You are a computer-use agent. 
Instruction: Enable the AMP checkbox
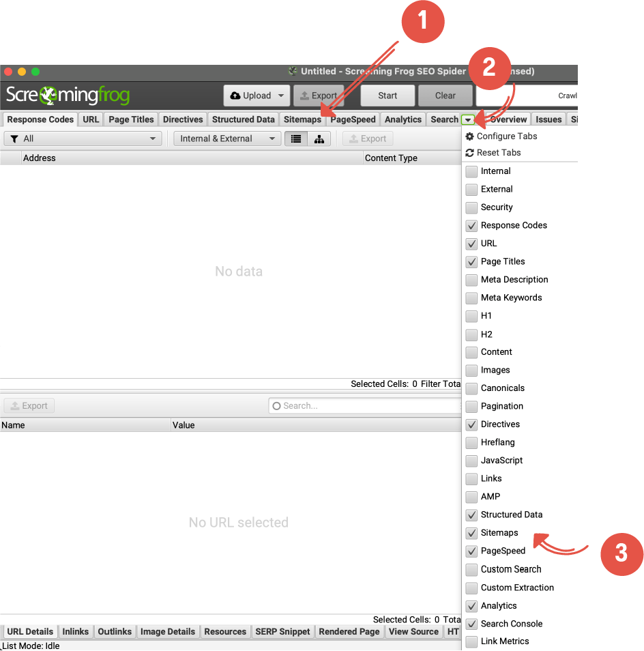(471, 497)
